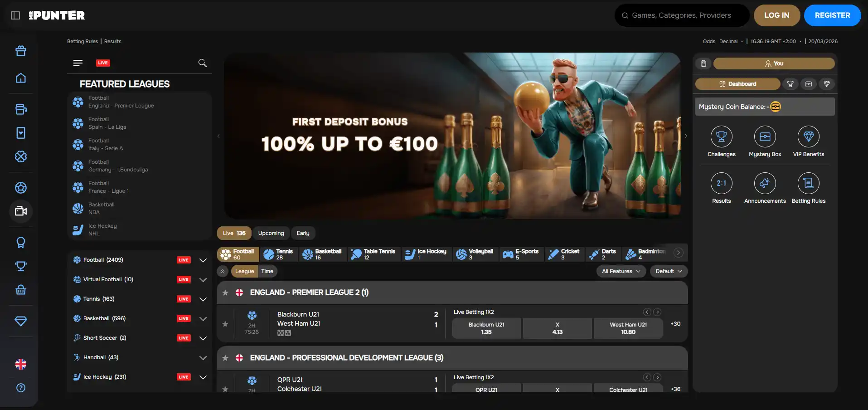868x410 pixels.
Task: Toggle LIVE badge for Basketball (596)
Action: pyautogui.click(x=184, y=318)
